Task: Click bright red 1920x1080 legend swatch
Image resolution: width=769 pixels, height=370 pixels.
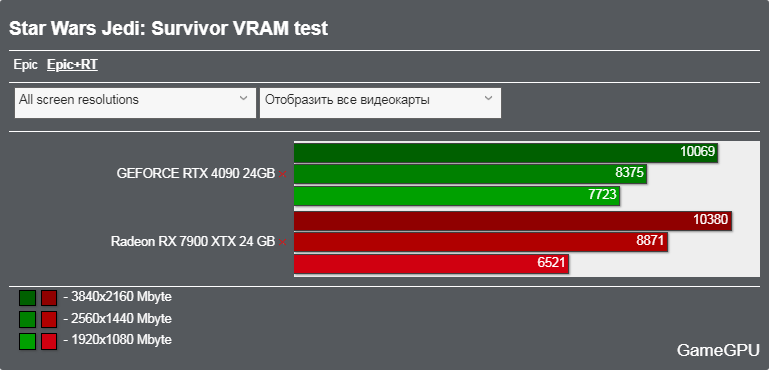Action: [x=49, y=341]
